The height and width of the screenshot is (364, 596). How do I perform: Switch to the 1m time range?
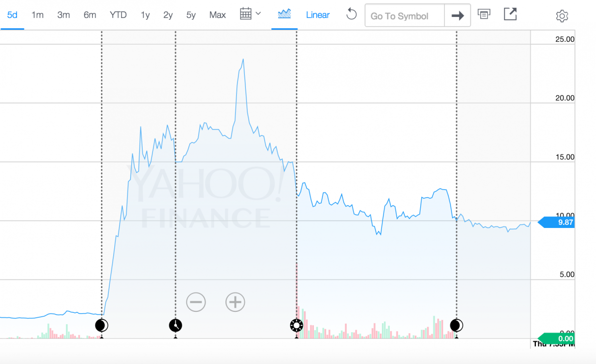pyautogui.click(x=37, y=15)
